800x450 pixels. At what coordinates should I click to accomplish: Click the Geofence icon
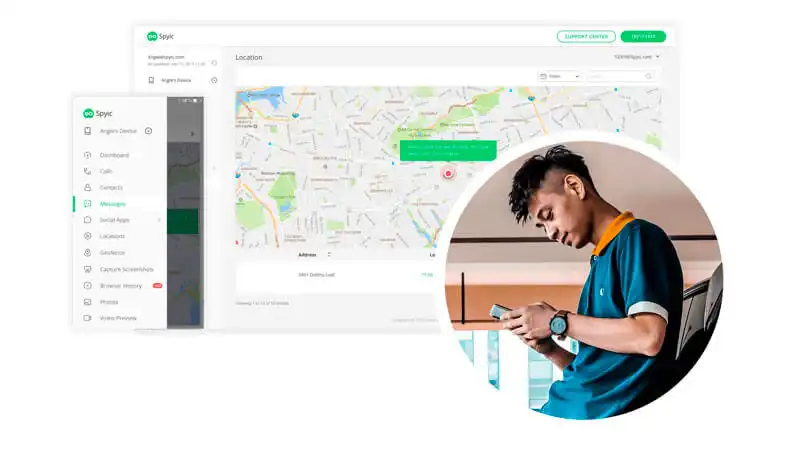click(88, 253)
